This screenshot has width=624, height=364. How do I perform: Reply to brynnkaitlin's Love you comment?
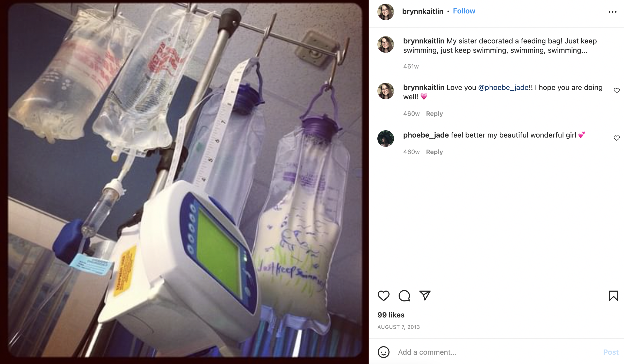(x=434, y=114)
